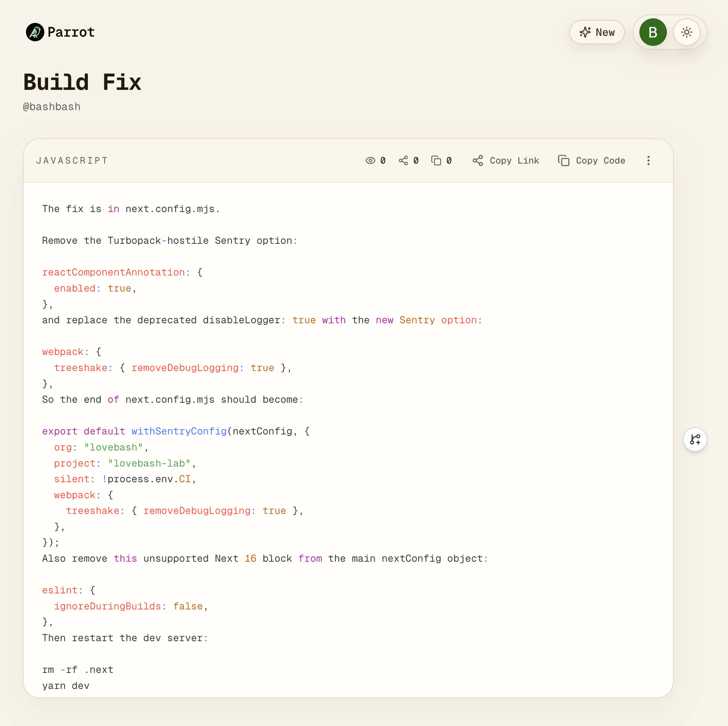This screenshot has width=728, height=726.
Task: Click the 'rm -rf .next' command line
Action: point(78,670)
